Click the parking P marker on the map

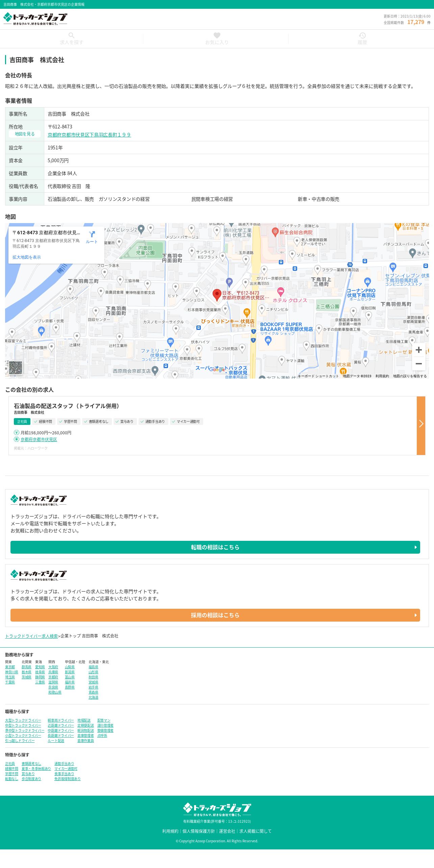[229, 282]
